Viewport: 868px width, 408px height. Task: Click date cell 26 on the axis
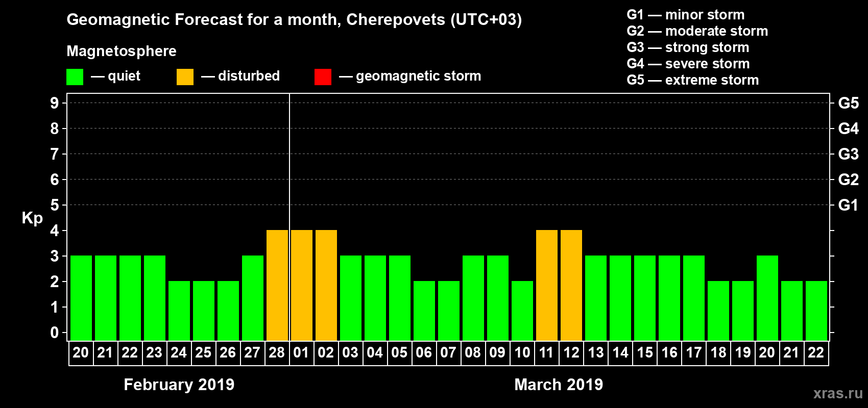[228, 353]
